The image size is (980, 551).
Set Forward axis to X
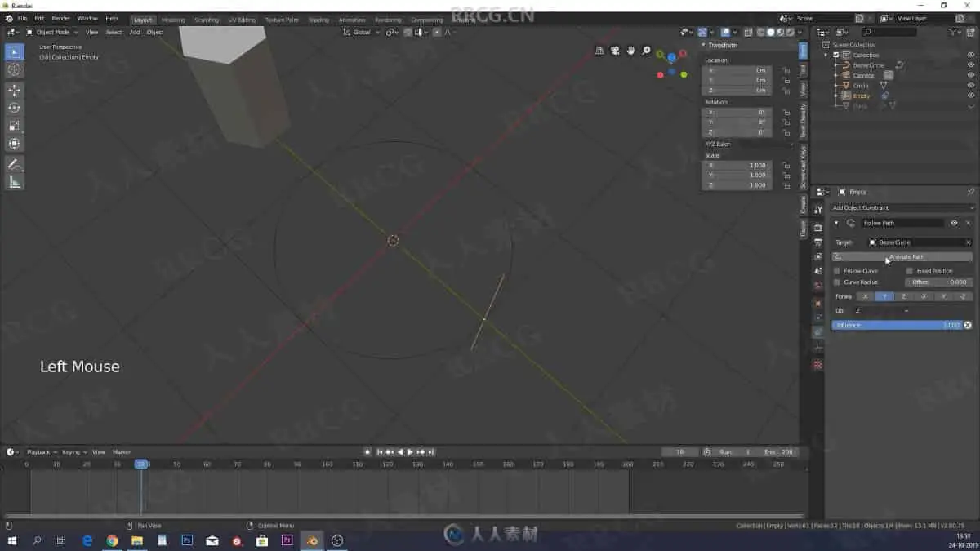[x=865, y=296]
